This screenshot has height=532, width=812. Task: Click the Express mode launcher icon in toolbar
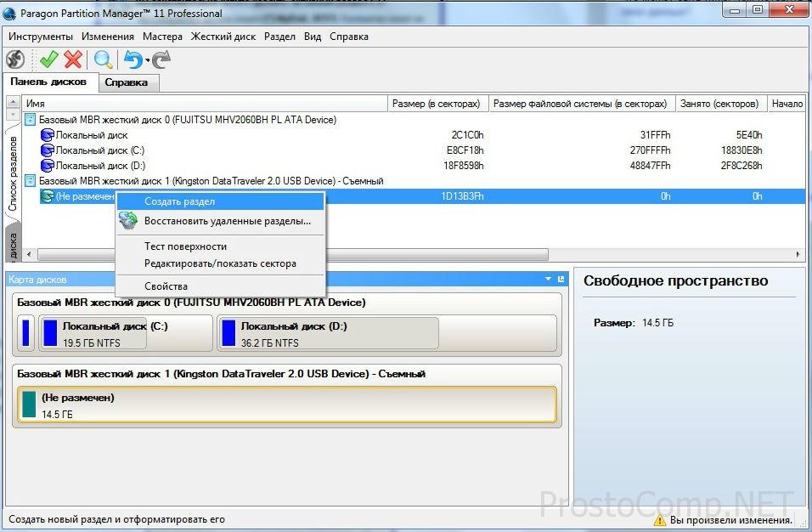point(15,59)
